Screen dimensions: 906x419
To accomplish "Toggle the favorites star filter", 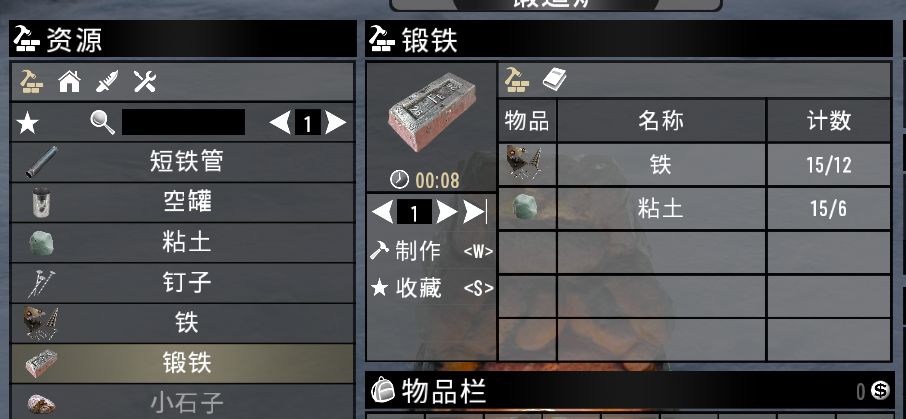I will [x=27, y=123].
